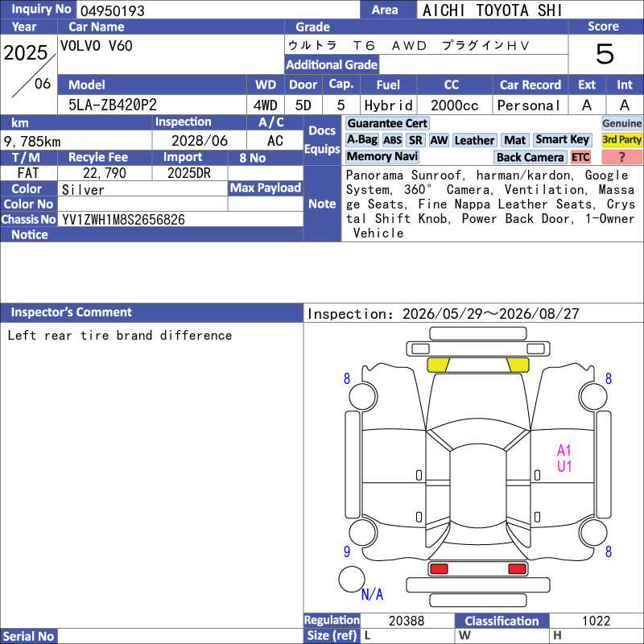
Task: Click the U1 damage mark on diagram
Action: 564,466
